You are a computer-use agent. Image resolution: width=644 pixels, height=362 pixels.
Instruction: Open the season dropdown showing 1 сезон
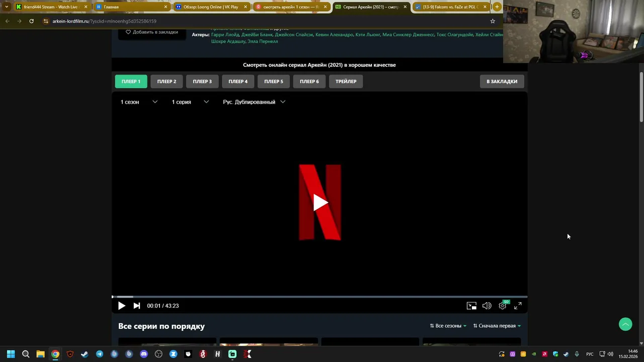139,102
